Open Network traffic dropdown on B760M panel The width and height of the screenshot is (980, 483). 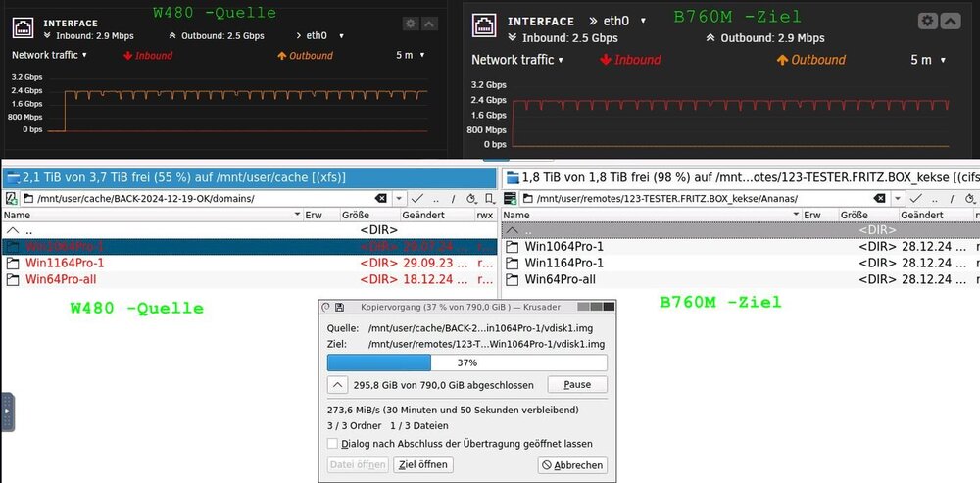coord(517,60)
